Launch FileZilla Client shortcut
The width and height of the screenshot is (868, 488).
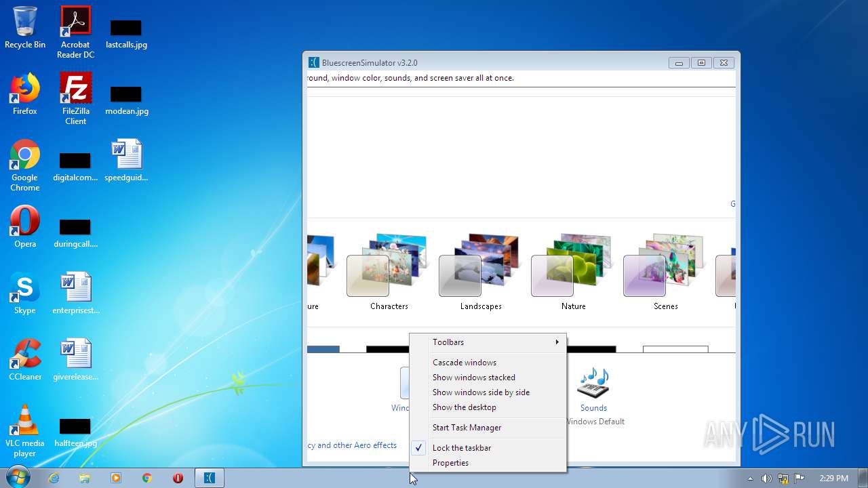[x=75, y=98]
